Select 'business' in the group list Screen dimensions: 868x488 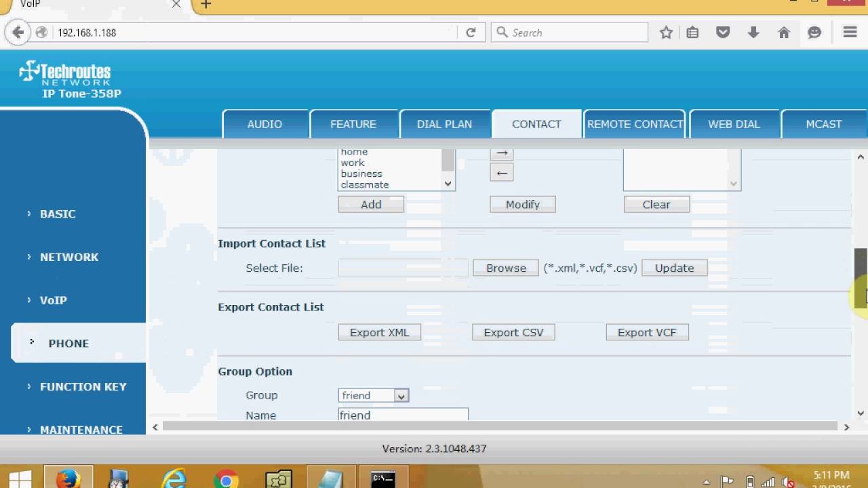361,174
